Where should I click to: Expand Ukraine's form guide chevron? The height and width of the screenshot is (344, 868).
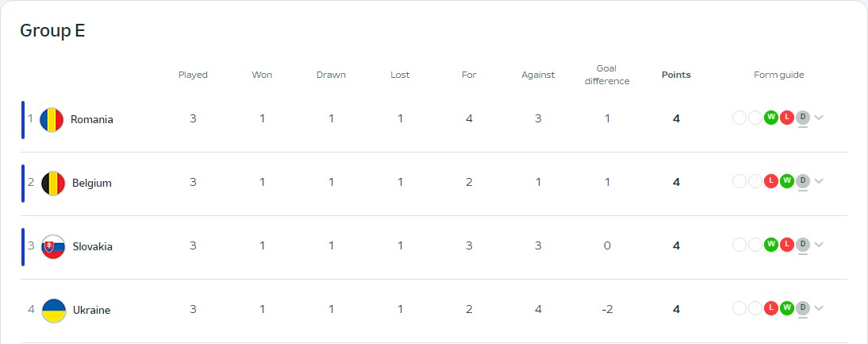point(819,308)
